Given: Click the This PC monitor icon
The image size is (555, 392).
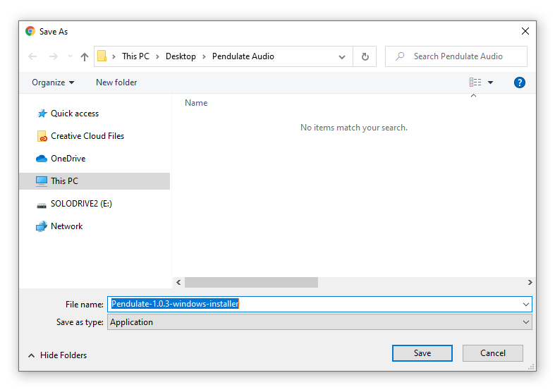Looking at the screenshot, I should pos(42,181).
